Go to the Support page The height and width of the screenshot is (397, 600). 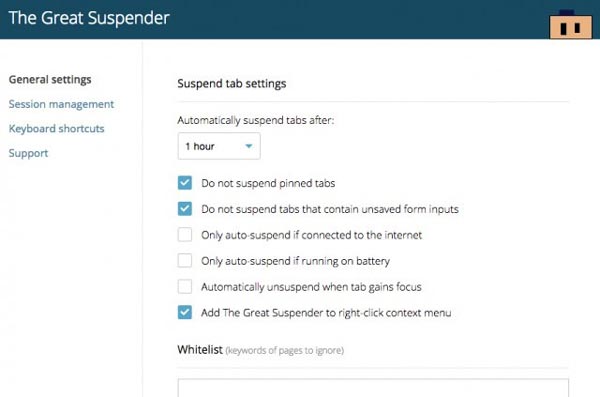pyautogui.click(x=28, y=153)
